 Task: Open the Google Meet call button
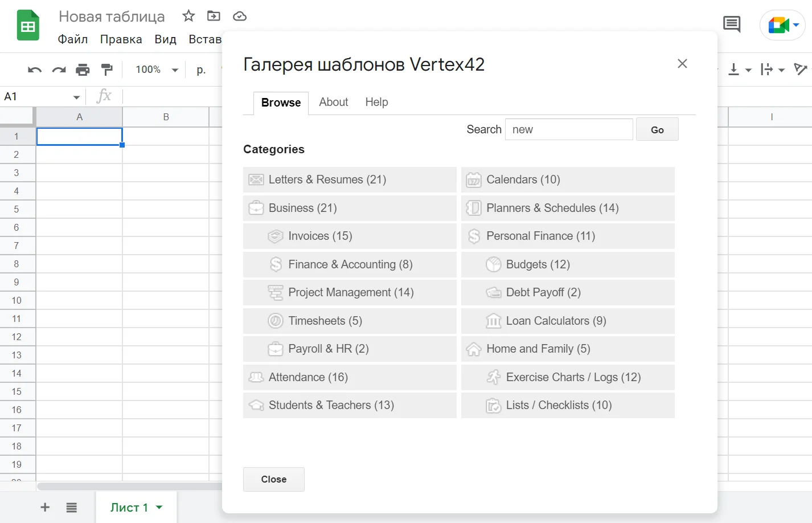(x=782, y=25)
